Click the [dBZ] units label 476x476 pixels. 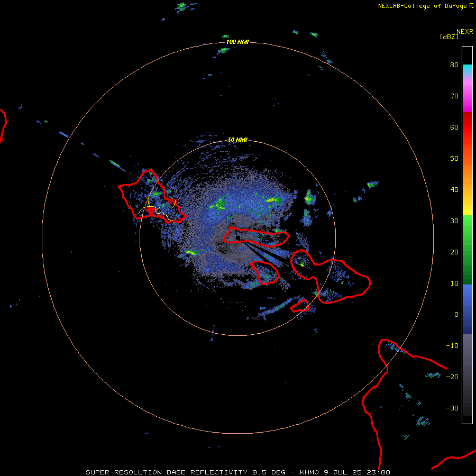[x=449, y=37]
